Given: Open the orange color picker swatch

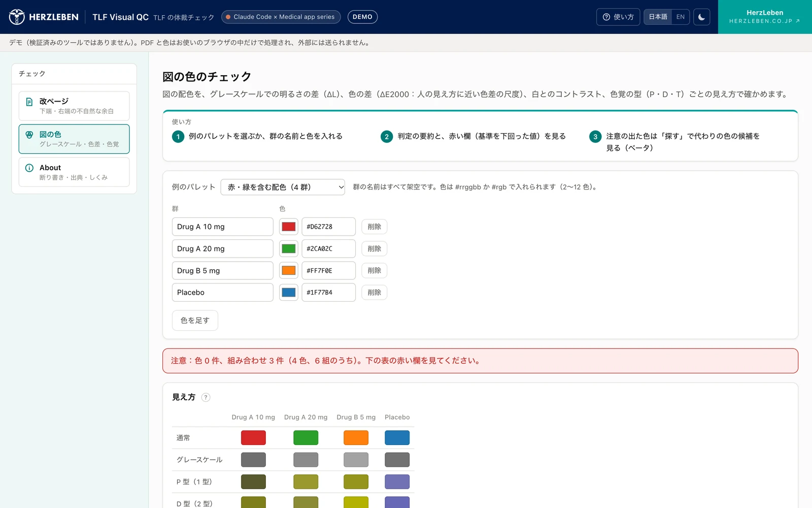Looking at the screenshot, I should (x=289, y=271).
